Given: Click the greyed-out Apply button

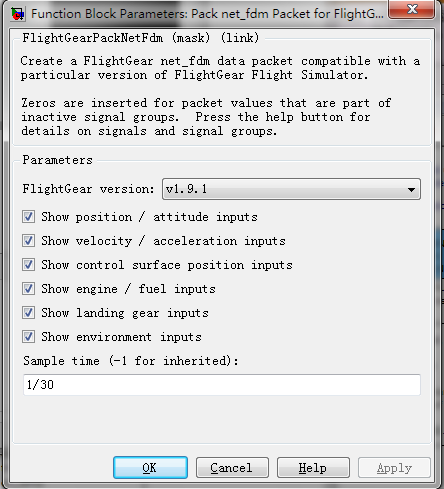Looking at the screenshot, I should click(x=395, y=468).
